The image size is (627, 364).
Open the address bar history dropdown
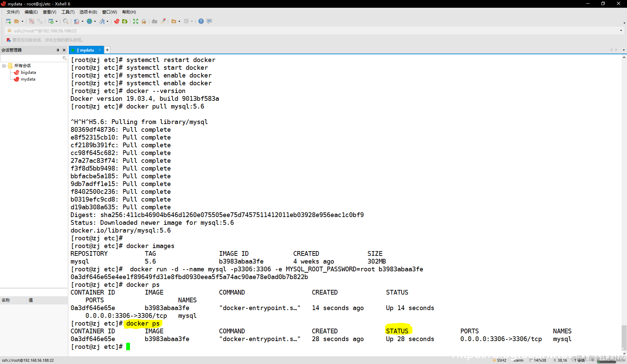pyautogui.click(x=621, y=31)
